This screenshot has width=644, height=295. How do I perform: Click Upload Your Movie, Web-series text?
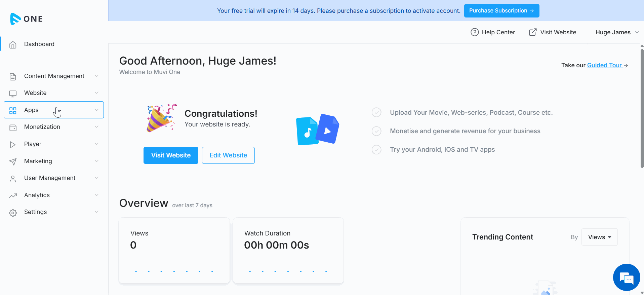(x=471, y=113)
